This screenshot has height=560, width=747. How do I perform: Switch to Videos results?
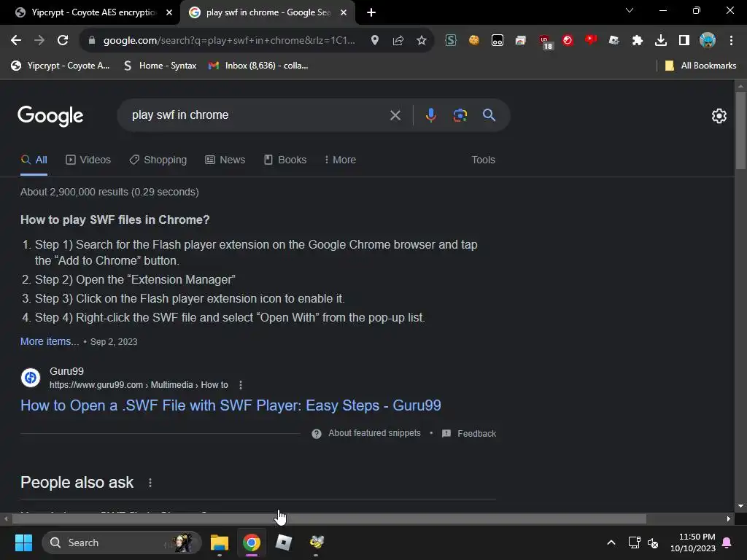coord(88,160)
